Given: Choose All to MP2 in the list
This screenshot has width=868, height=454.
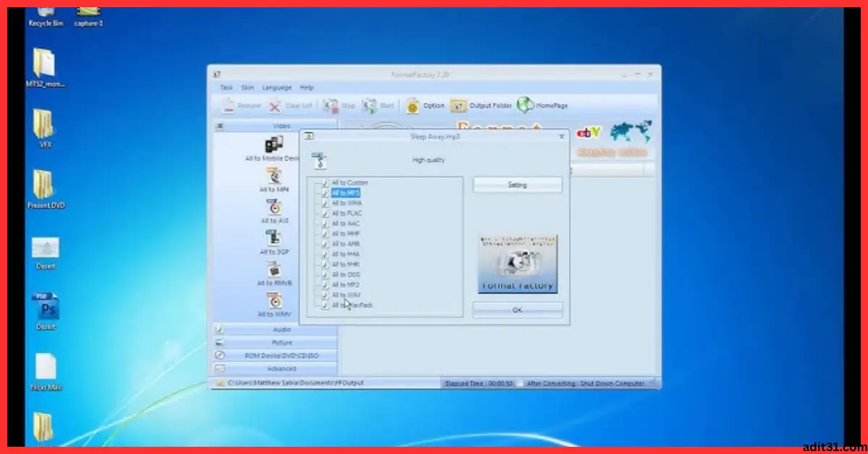Looking at the screenshot, I should pos(346,285).
